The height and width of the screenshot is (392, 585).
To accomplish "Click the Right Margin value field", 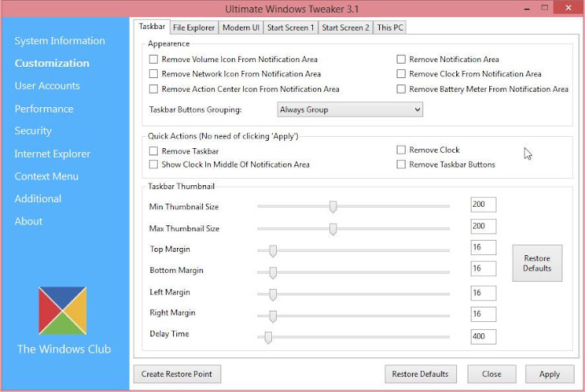I will click(484, 314).
